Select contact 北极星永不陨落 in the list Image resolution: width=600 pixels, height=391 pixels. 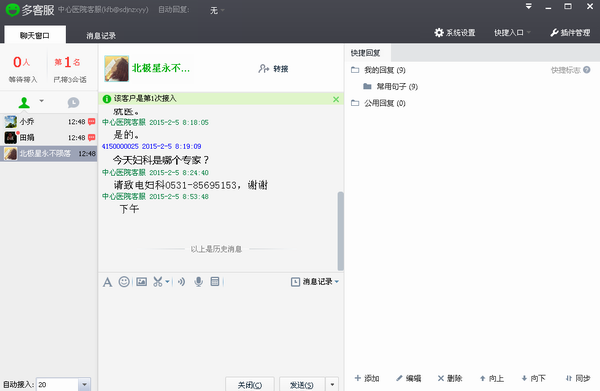49,153
